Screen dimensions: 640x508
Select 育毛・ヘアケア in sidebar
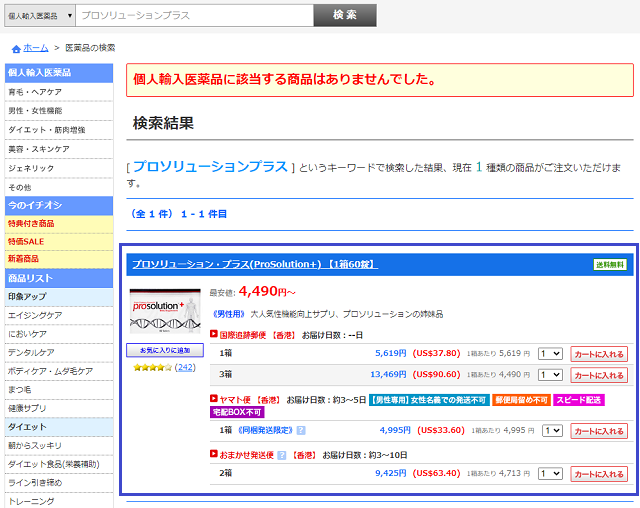click(59, 92)
